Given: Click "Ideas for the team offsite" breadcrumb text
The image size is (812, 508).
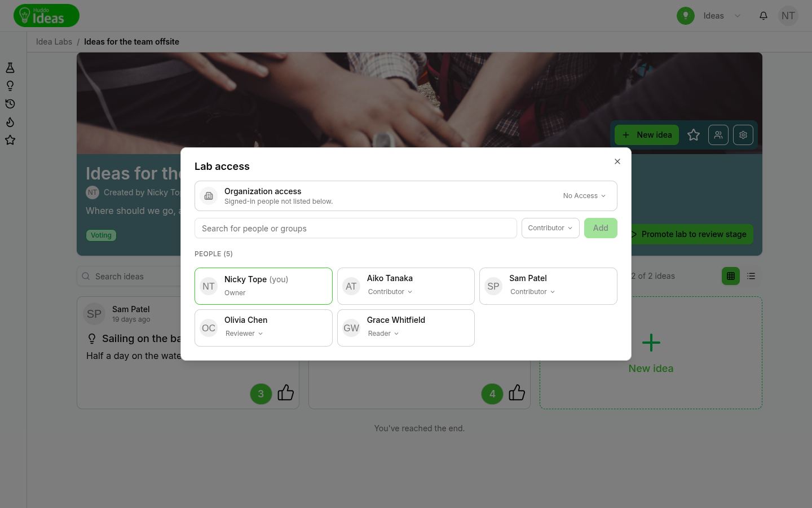Looking at the screenshot, I should point(131,42).
